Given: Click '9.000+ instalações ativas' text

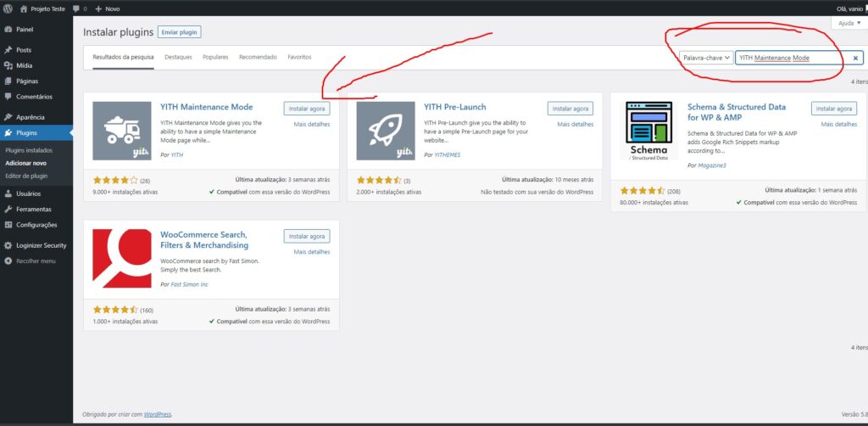Looking at the screenshot, I should click(x=125, y=192).
